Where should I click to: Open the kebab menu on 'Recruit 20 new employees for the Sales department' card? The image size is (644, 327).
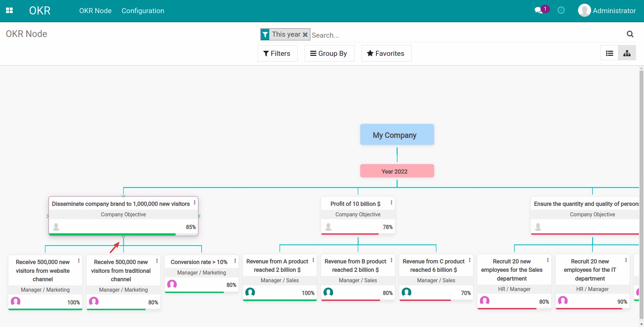pos(547,260)
